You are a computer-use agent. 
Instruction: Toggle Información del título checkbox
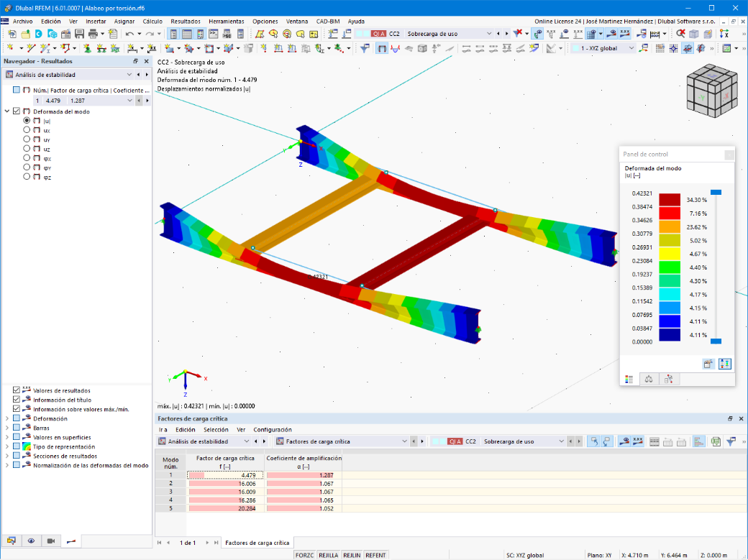(17, 399)
